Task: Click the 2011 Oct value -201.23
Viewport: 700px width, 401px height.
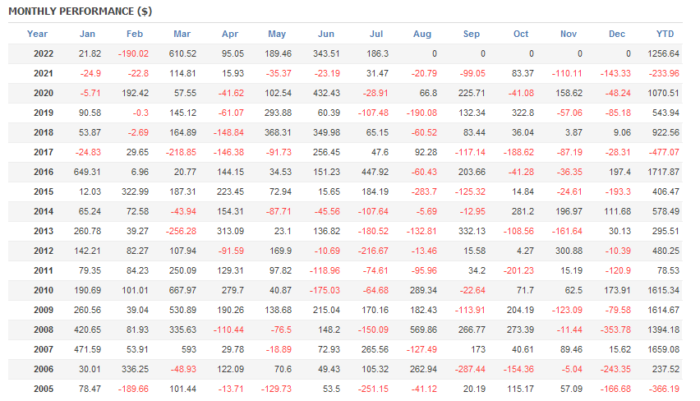Action: (519, 271)
